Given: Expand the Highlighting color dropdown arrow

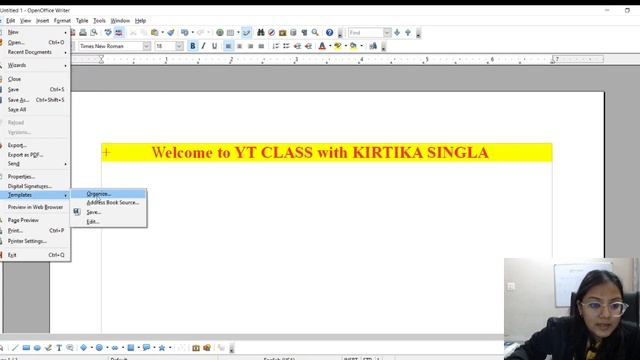Looking at the screenshot, I should pyautogui.click(x=346, y=46).
